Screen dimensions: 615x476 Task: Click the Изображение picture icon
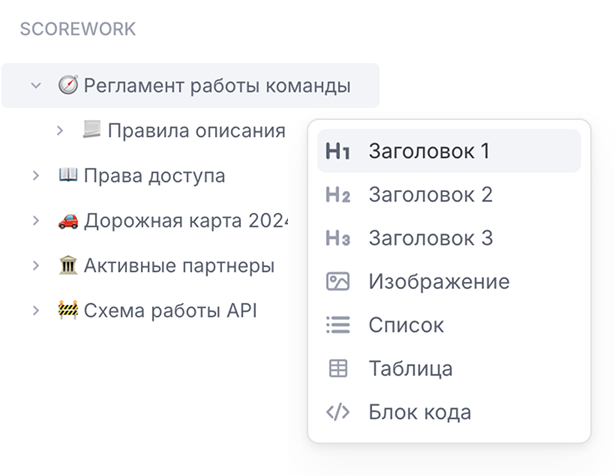[x=338, y=282]
